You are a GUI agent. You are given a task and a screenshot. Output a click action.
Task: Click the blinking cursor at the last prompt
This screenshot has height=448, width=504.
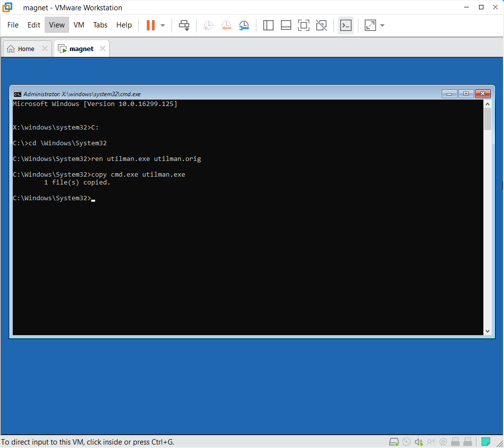93,200
